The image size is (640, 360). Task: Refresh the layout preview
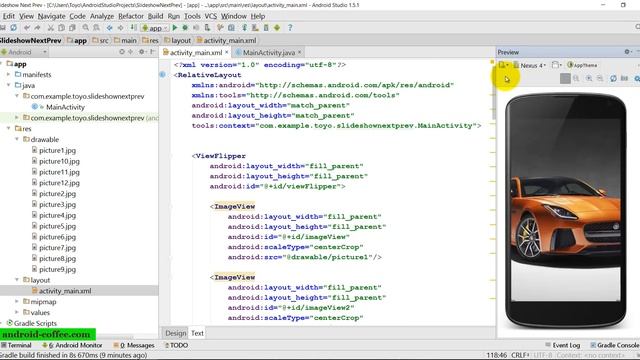[x=613, y=78]
